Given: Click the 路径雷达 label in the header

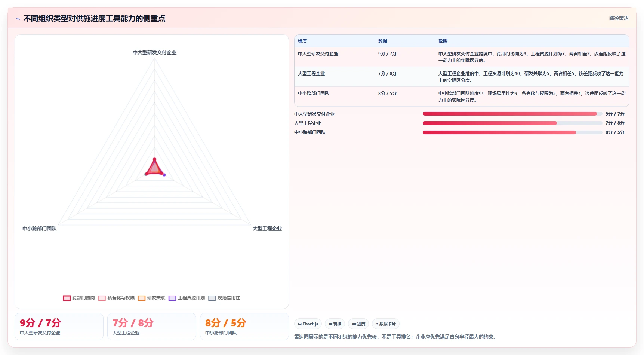Looking at the screenshot, I should click(x=619, y=18).
